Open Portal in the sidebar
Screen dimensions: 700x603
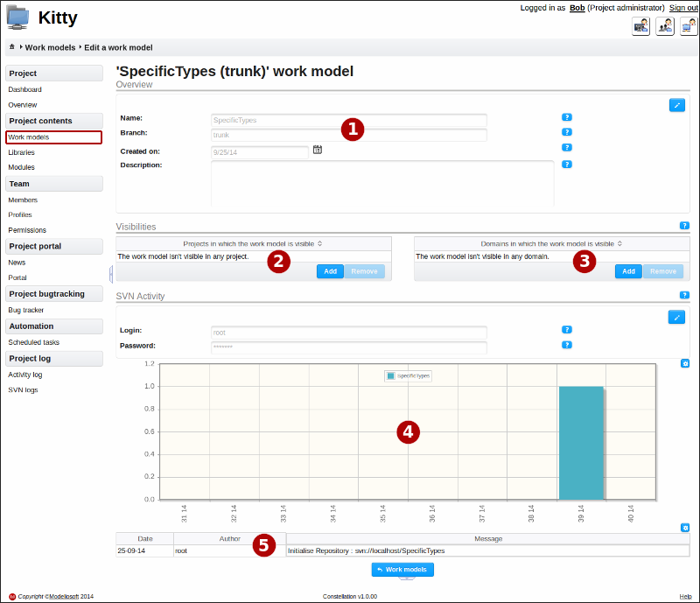coord(17,277)
